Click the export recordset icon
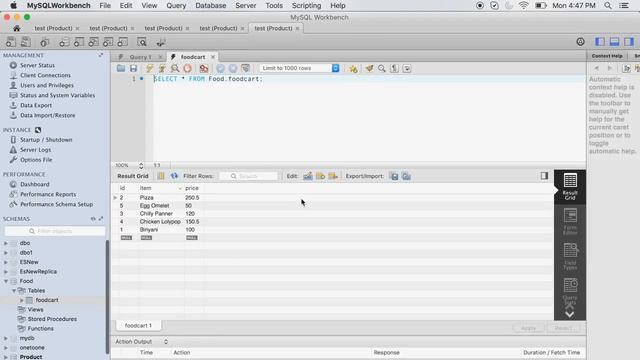Screen dimensions: 640x360 394,176
